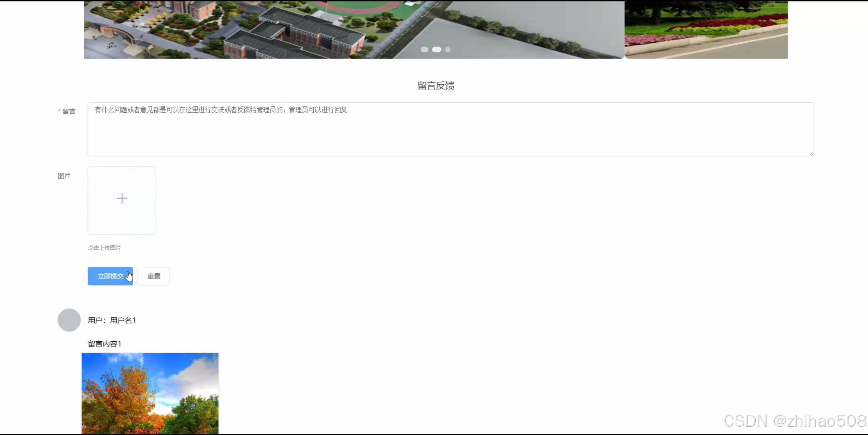Open the autumn trees message image

tap(150, 393)
